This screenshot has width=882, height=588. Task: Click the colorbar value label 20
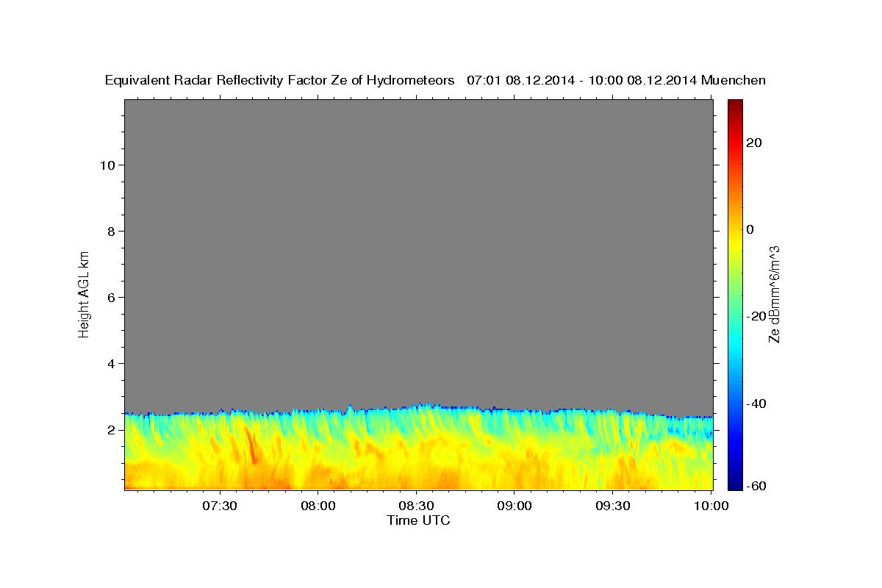(753, 143)
